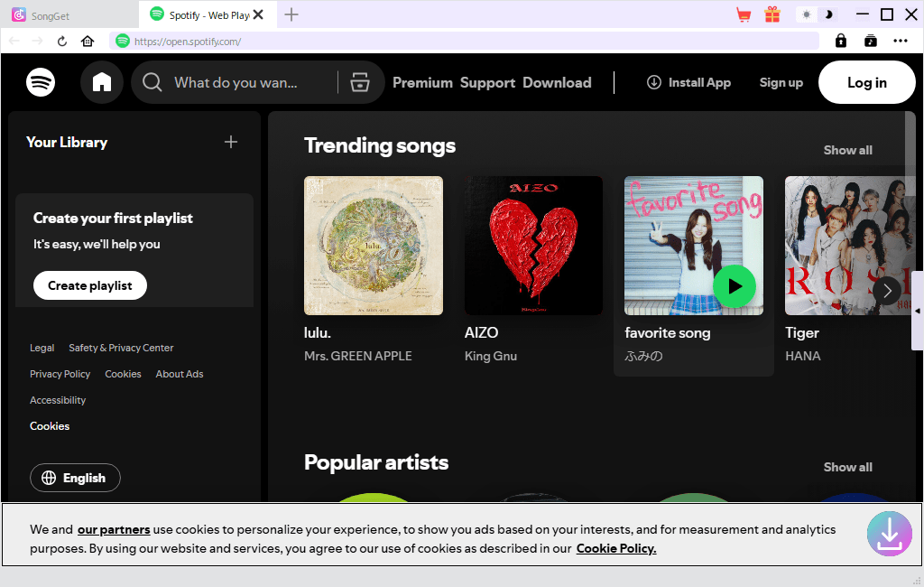
Task: Click the gradient download button at bottom right
Action: 889,534
